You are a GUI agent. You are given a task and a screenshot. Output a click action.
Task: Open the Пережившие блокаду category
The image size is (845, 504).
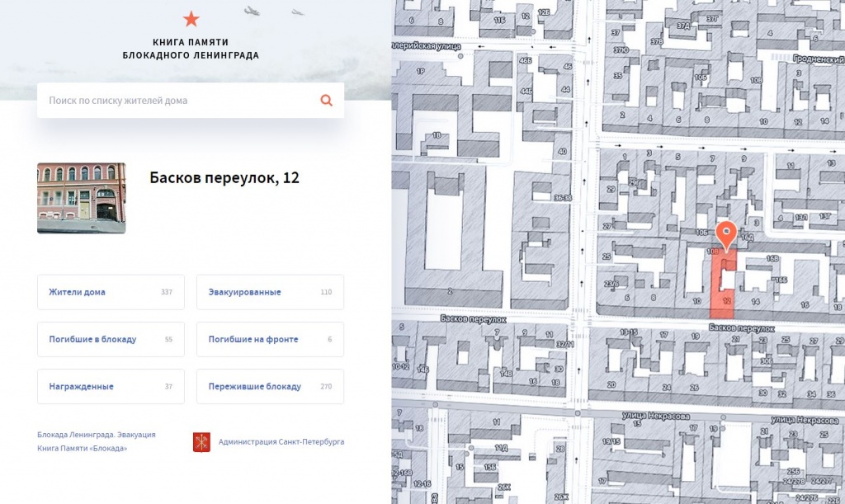[x=270, y=386]
